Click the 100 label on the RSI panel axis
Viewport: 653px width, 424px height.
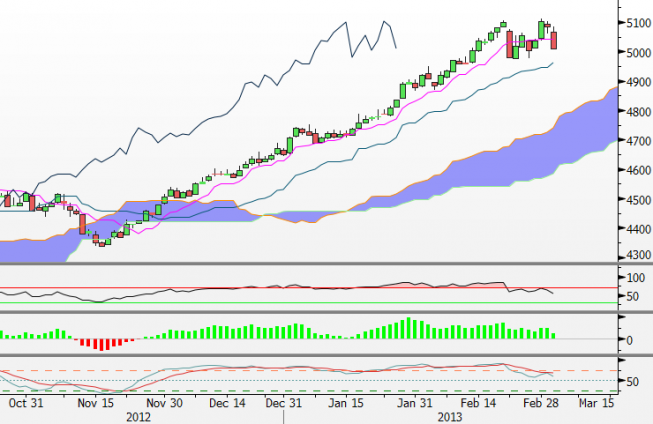[636, 278]
